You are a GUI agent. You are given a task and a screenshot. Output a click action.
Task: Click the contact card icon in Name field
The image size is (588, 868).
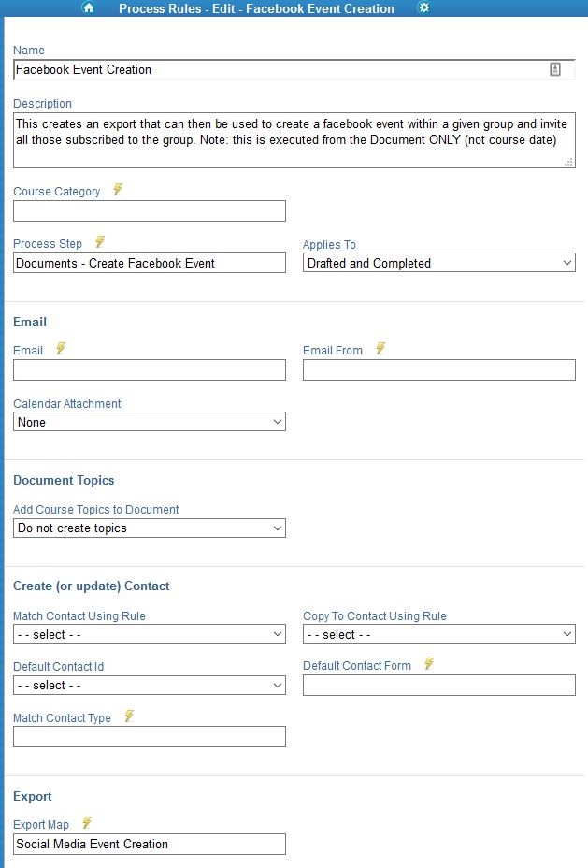point(554,69)
